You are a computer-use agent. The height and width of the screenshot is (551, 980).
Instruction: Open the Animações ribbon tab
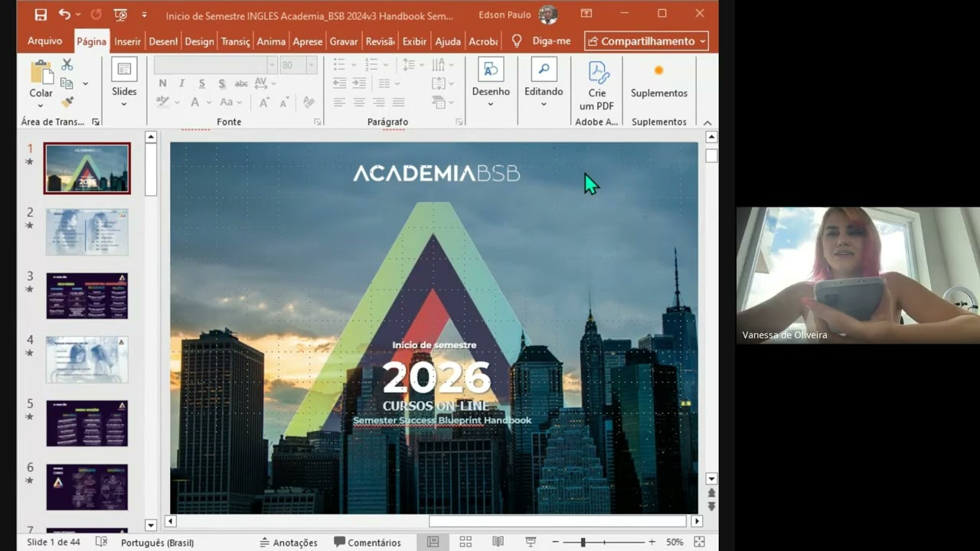pyautogui.click(x=271, y=41)
